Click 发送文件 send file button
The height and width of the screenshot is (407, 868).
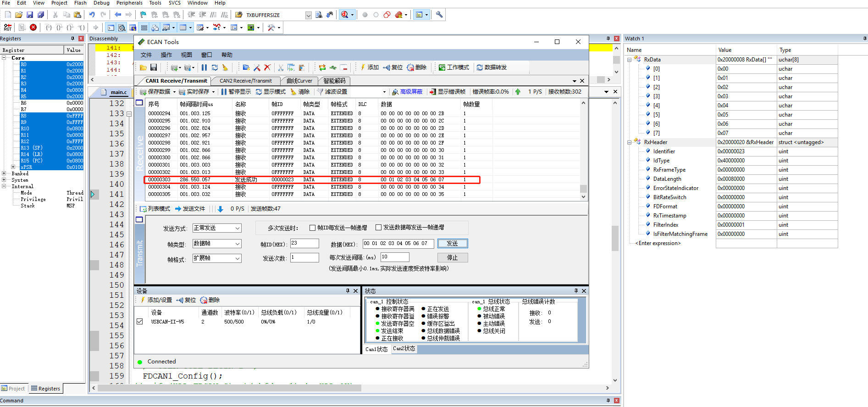click(190, 209)
